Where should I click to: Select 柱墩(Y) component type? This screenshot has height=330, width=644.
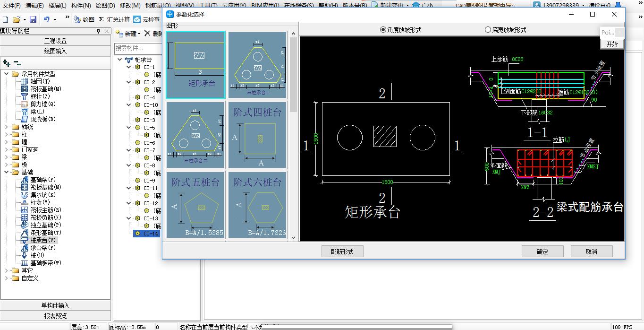(x=35, y=202)
